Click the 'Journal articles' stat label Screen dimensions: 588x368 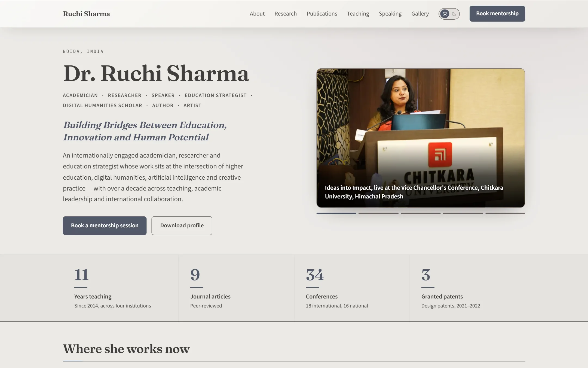coord(210,297)
